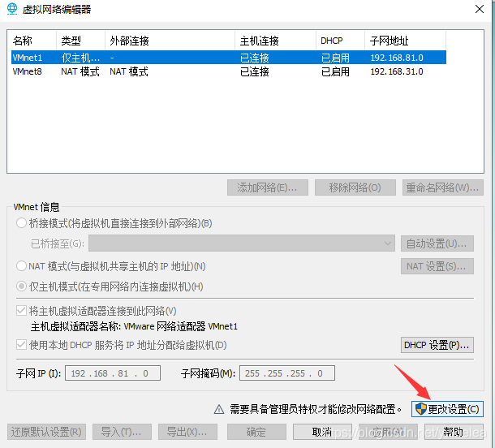
Task: Select the 桥接模式 radio button
Action: pos(21,223)
